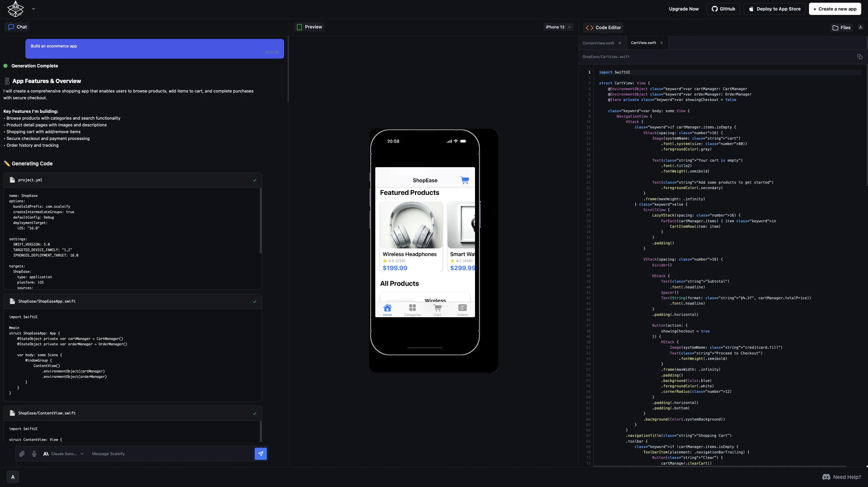Open Claude Sonnet model selector dropdown
Image resolution: width=868 pixels, height=487 pixels.
click(x=63, y=453)
